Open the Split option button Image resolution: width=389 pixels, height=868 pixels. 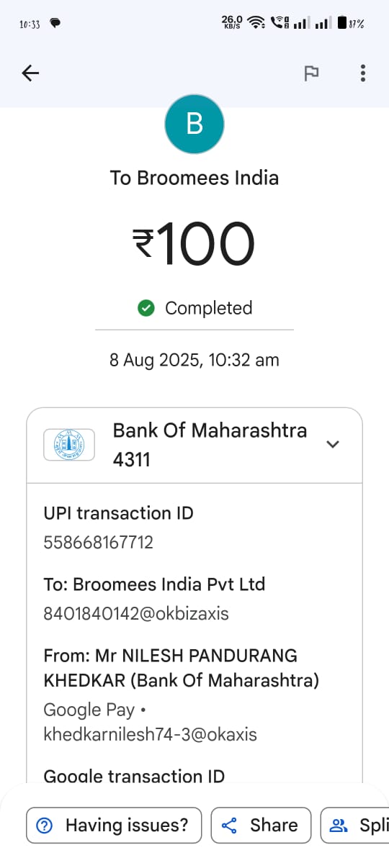pos(354,825)
